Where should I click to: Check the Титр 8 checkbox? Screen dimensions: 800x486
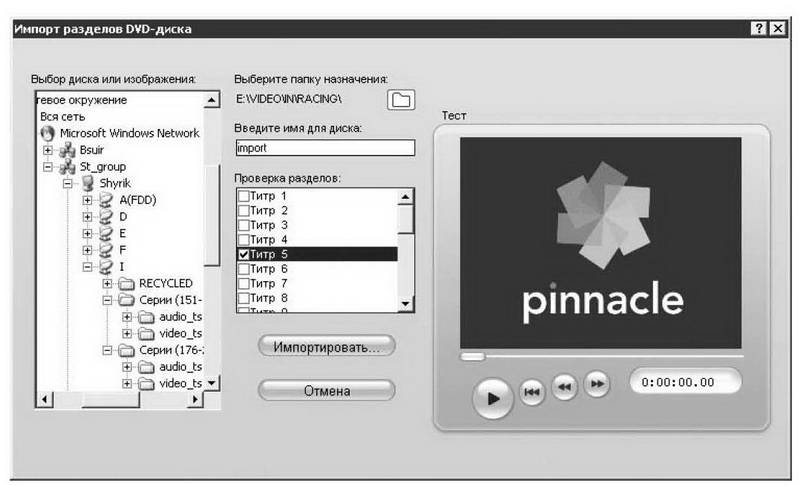pos(244,298)
